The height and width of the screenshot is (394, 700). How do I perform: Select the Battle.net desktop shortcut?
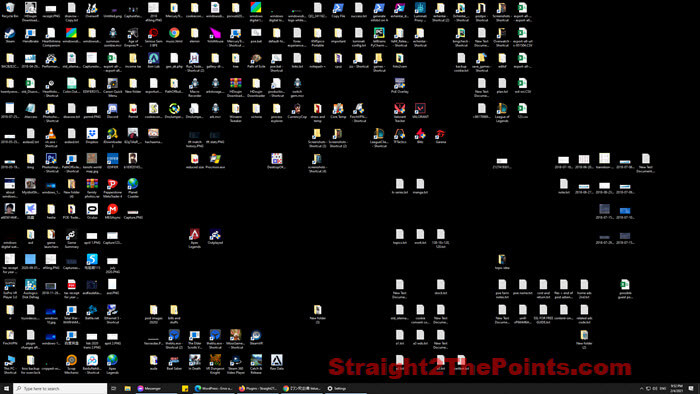pos(92,312)
